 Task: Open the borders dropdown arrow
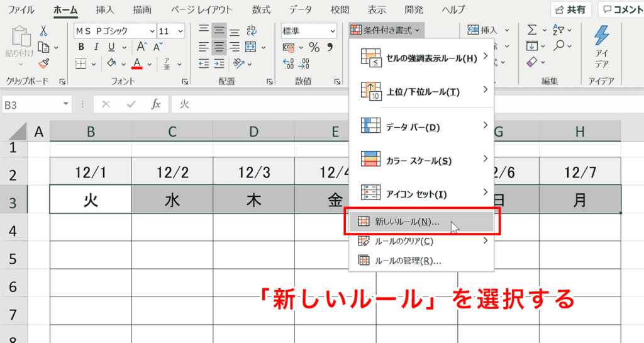tap(94, 64)
